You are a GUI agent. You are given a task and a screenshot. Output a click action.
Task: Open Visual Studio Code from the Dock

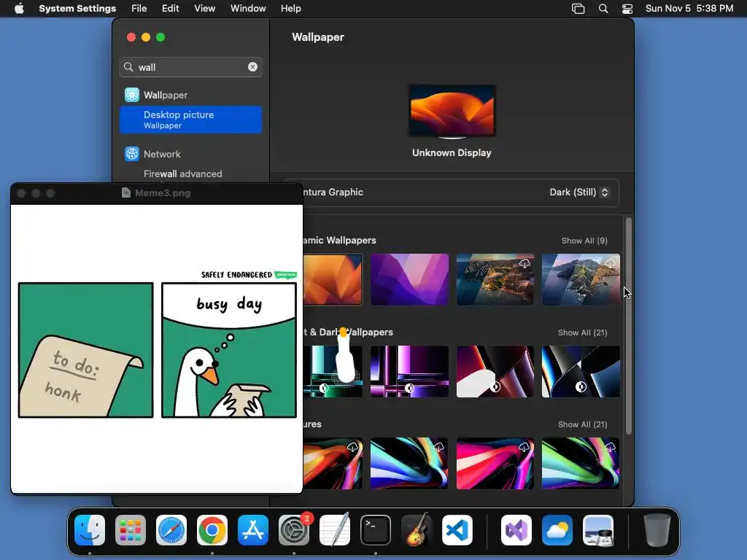tap(457, 530)
